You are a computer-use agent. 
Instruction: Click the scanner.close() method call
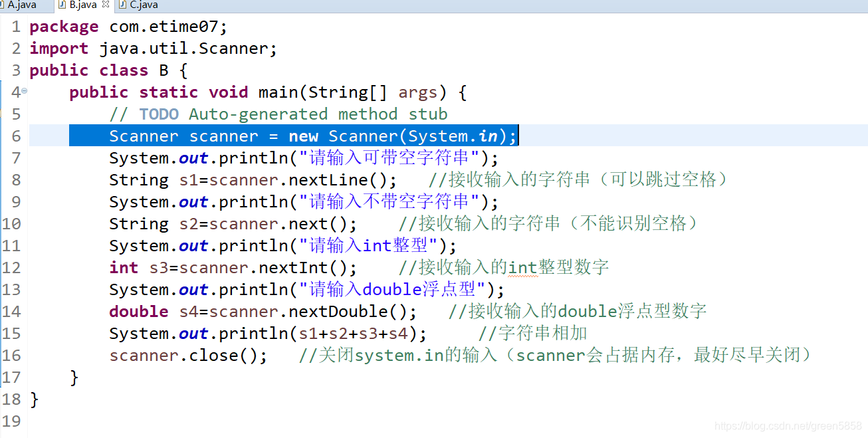tap(186, 355)
